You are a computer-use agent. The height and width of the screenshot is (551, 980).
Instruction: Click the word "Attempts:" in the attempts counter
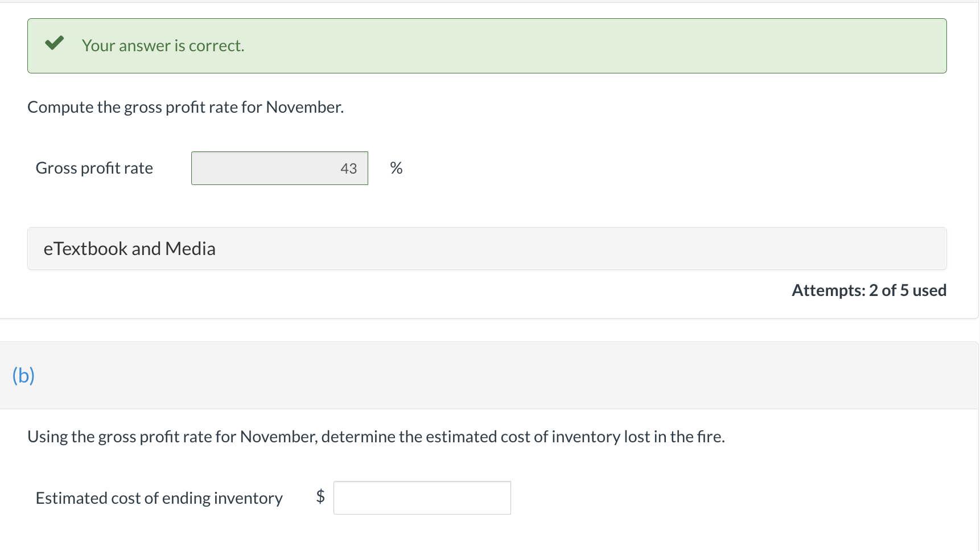pyautogui.click(x=828, y=290)
